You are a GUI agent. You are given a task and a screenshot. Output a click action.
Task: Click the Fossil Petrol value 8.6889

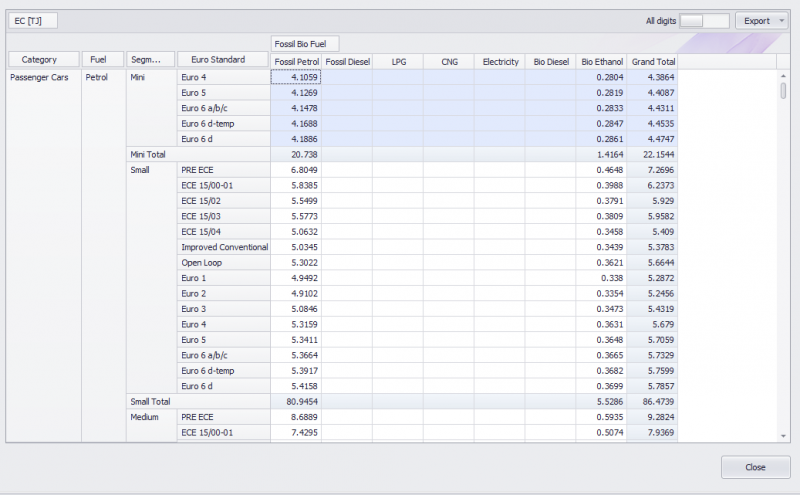pyautogui.click(x=296, y=417)
